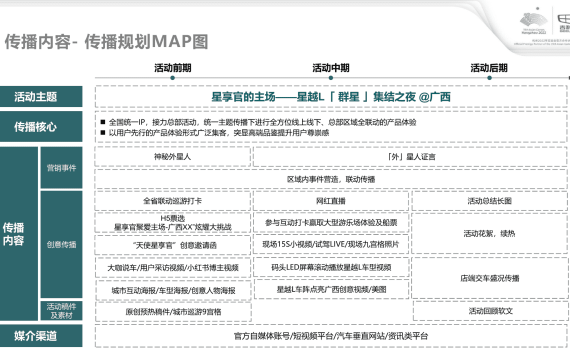
Task: Select the “天使星享官”创意邀请函 cell
Action: [x=173, y=245]
